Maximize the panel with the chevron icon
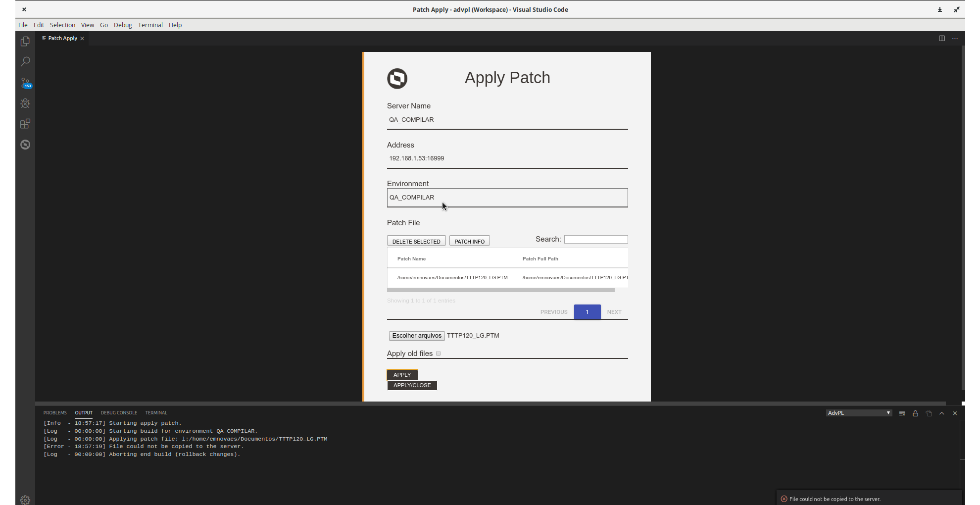Image resolution: width=980 pixels, height=505 pixels. pos(941,413)
